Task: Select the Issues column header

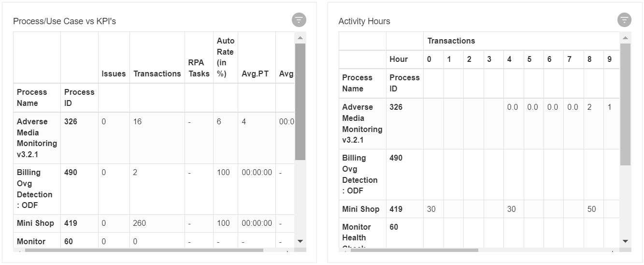Action: 114,74
